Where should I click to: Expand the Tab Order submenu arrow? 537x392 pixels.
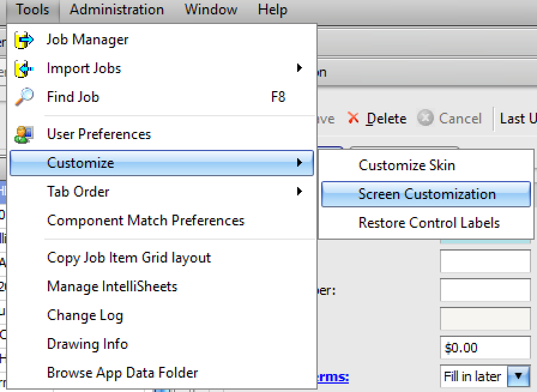tap(299, 192)
